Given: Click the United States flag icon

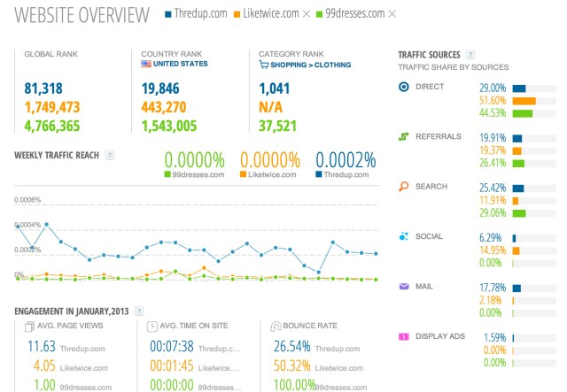Looking at the screenshot, I should pyautogui.click(x=146, y=64).
